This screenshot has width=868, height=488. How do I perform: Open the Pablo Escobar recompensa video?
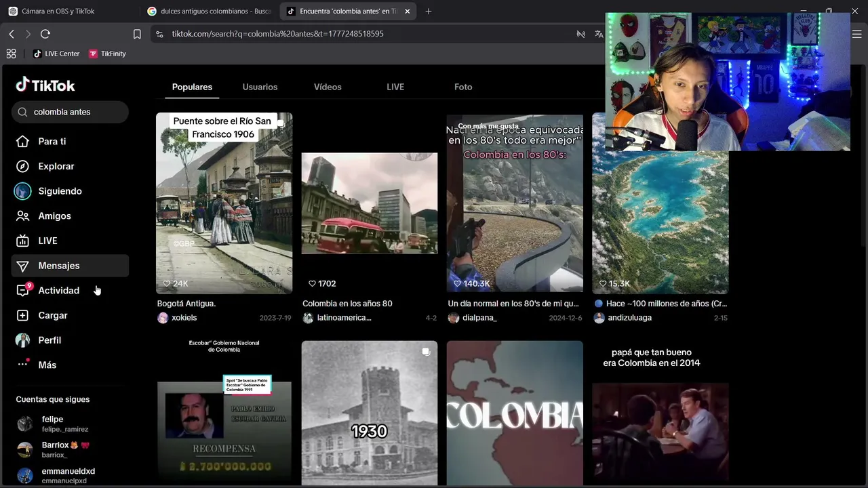pos(224,413)
